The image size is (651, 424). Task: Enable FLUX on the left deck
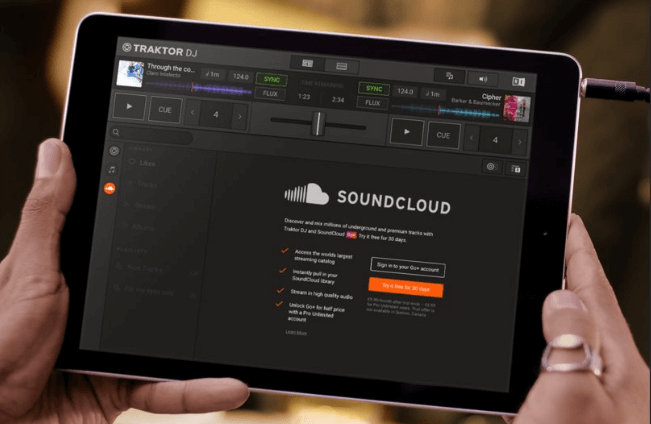[270, 94]
